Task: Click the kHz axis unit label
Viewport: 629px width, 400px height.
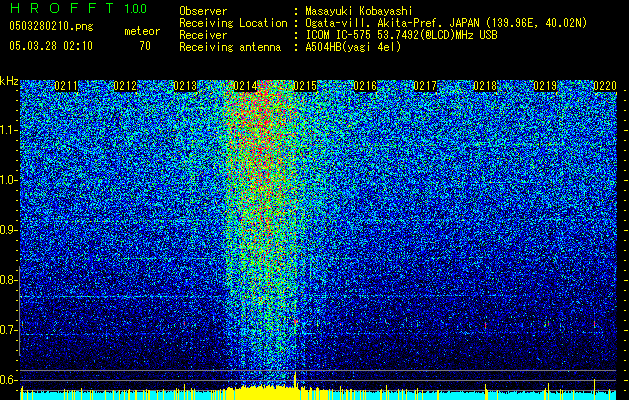Action: (x=9, y=81)
